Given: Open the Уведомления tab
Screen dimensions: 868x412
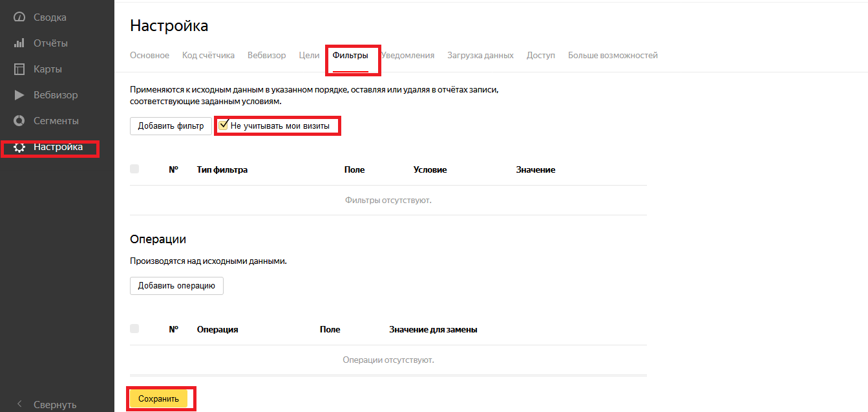Looking at the screenshot, I should [408, 56].
